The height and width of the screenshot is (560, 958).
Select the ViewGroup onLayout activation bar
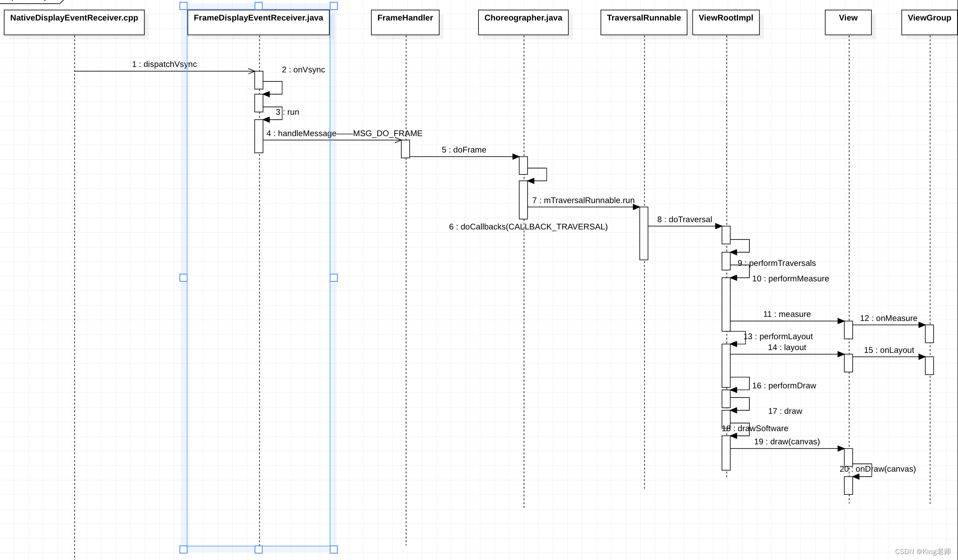coord(929,366)
